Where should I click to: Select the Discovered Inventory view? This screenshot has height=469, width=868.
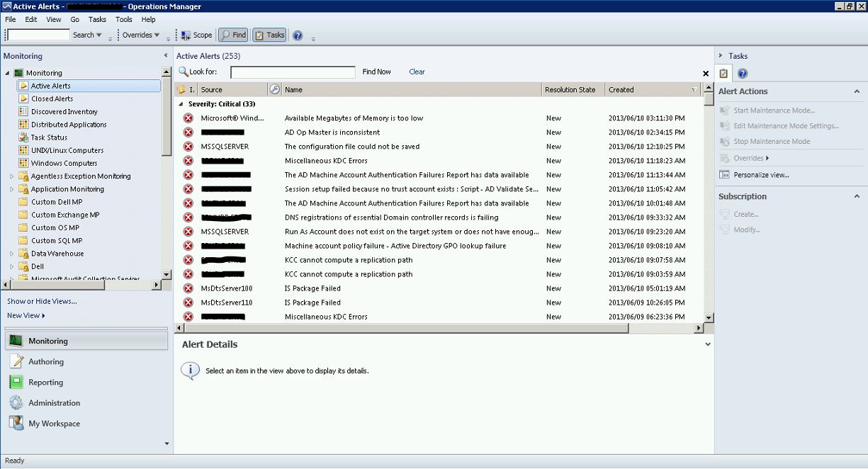point(64,111)
